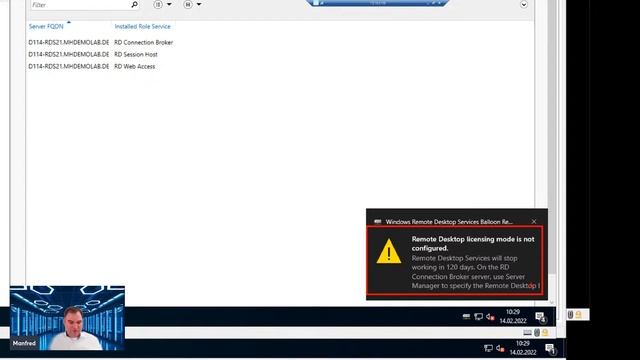Select the RD Session Host text
The image size is (640, 360).
(x=136, y=54)
